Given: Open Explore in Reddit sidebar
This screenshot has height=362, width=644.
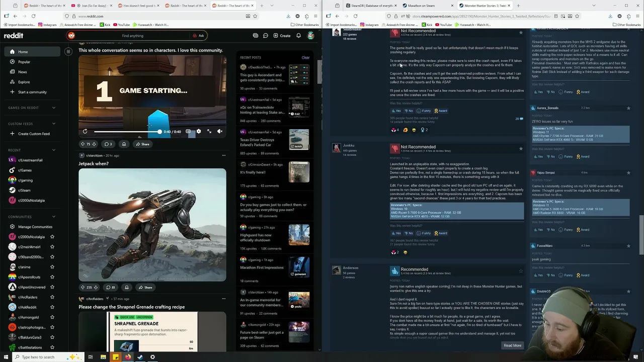Looking at the screenshot, I should [x=24, y=82].
